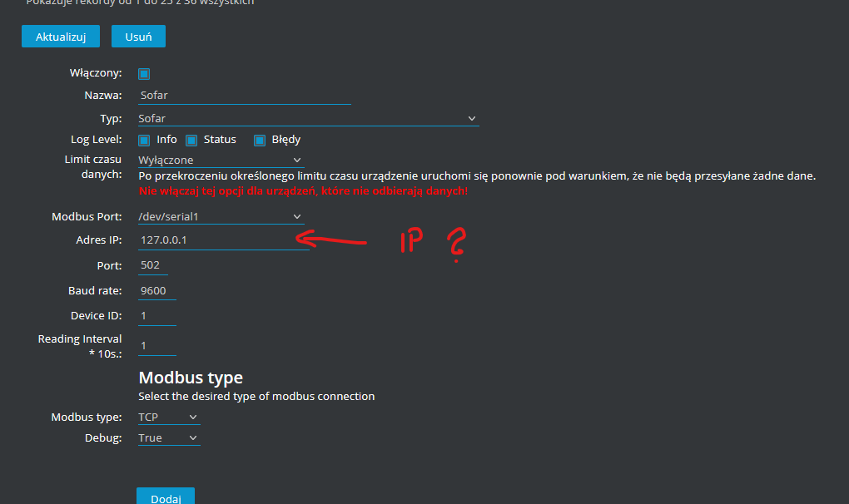Click 'Select the desired type of modbus connection' text
This screenshot has height=504, width=849.
(256, 397)
